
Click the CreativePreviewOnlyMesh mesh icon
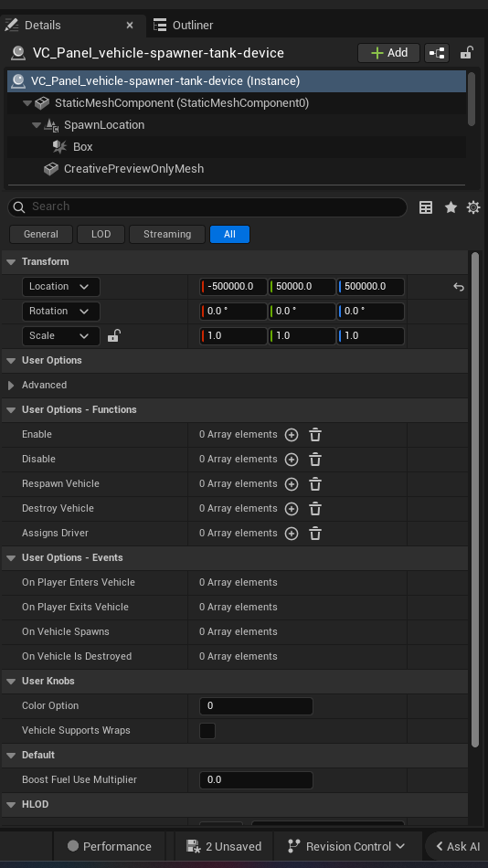pyautogui.click(x=51, y=169)
